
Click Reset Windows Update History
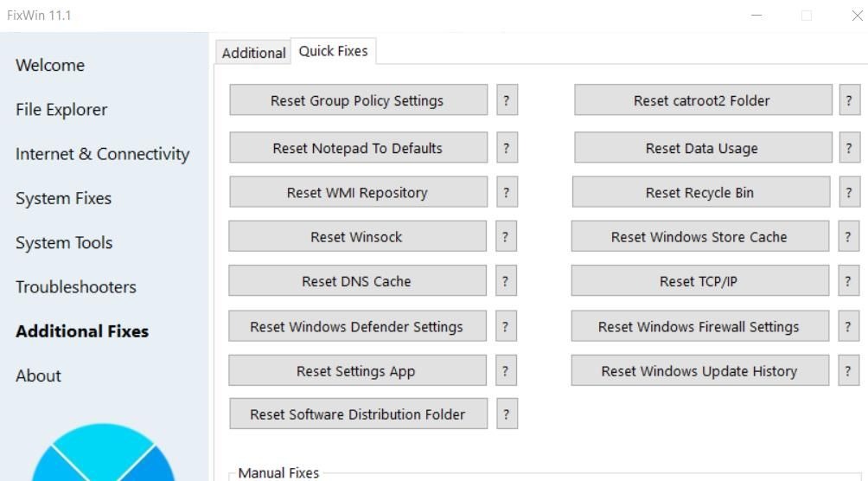click(x=699, y=371)
